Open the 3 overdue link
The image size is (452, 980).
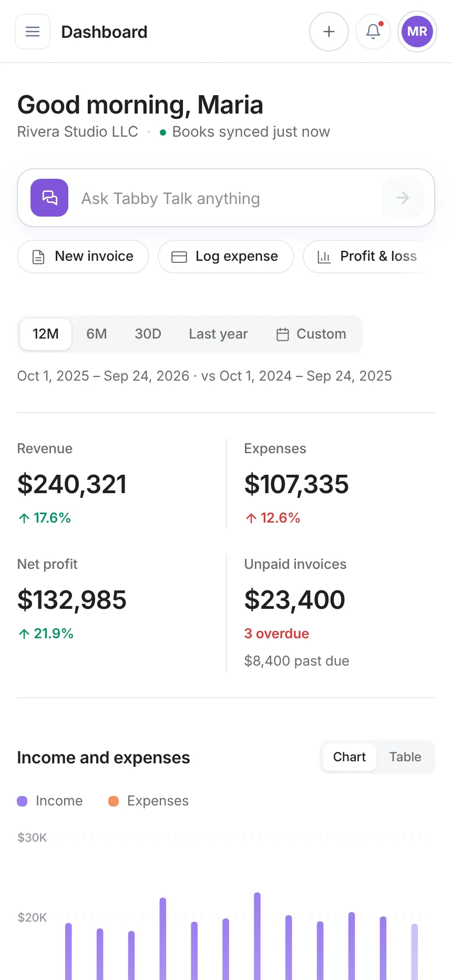pos(276,634)
